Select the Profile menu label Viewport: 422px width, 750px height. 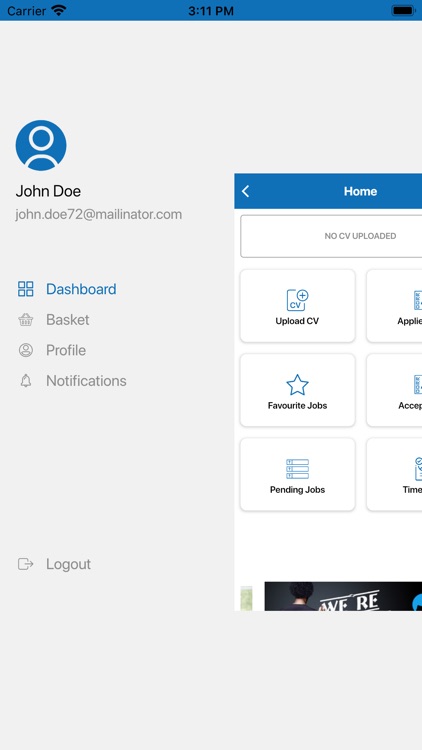pyautogui.click(x=66, y=350)
